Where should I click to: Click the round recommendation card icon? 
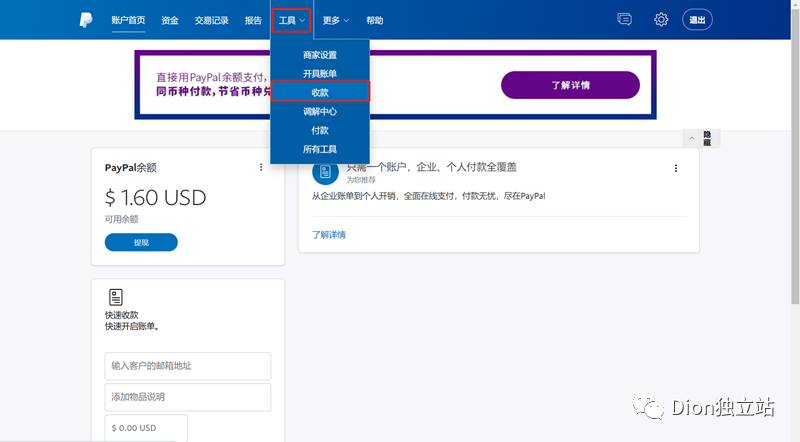tap(326, 172)
